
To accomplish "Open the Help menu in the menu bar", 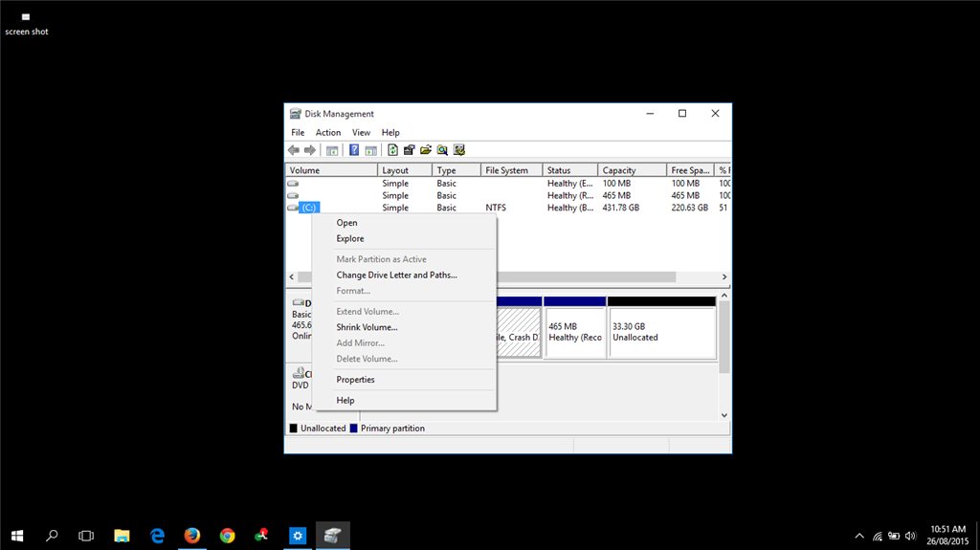I will pyautogui.click(x=390, y=133).
